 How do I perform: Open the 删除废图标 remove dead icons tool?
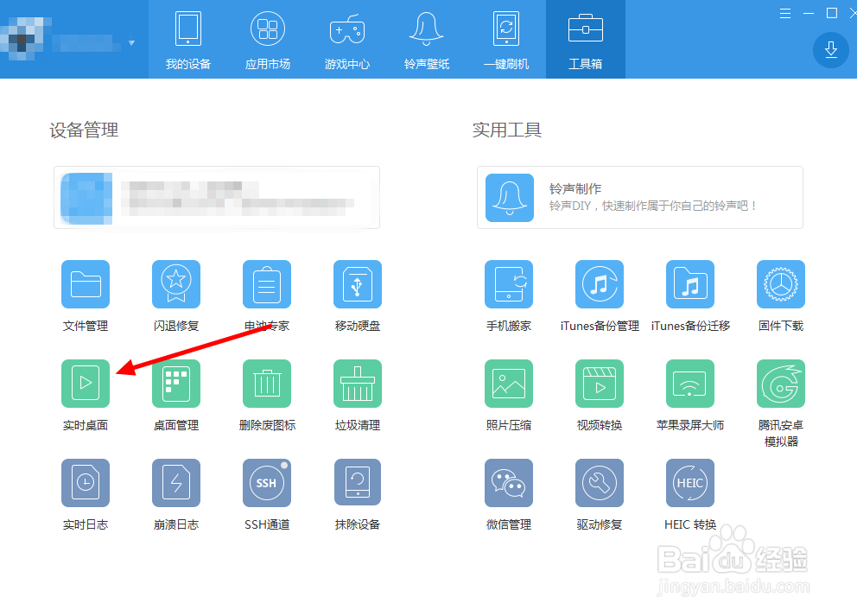(x=267, y=383)
